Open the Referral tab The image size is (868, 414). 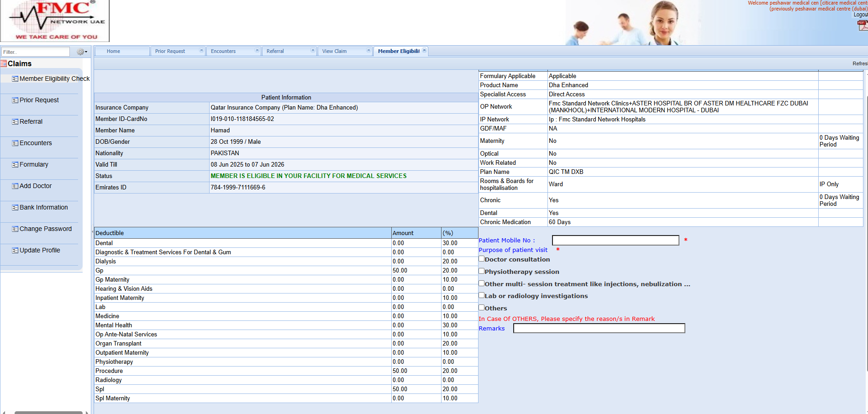[275, 51]
